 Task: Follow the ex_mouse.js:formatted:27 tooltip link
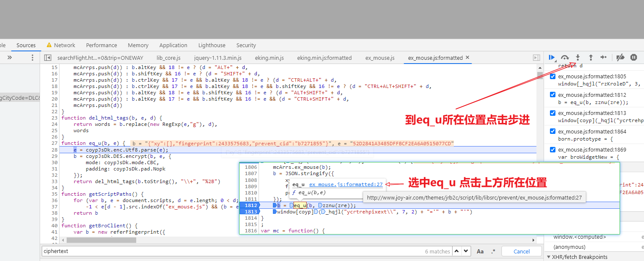coord(346,184)
